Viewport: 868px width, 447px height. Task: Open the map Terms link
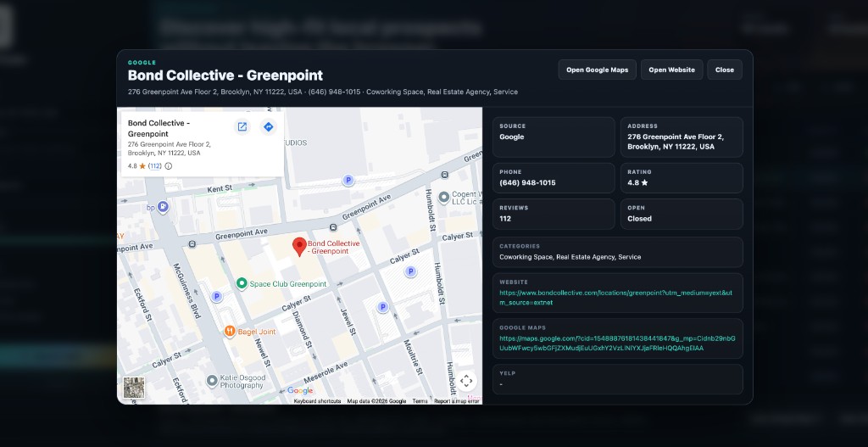420,401
